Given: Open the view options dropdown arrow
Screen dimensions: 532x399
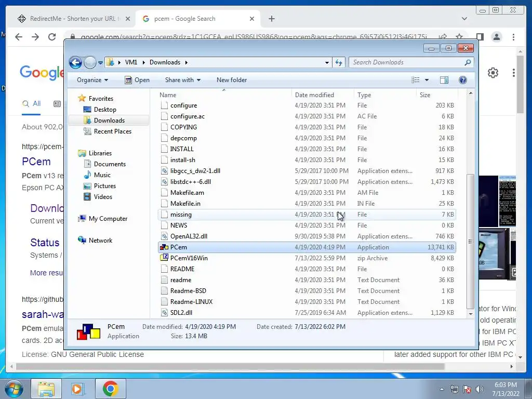Looking at the screenshot, I should (x=427, y=79).
